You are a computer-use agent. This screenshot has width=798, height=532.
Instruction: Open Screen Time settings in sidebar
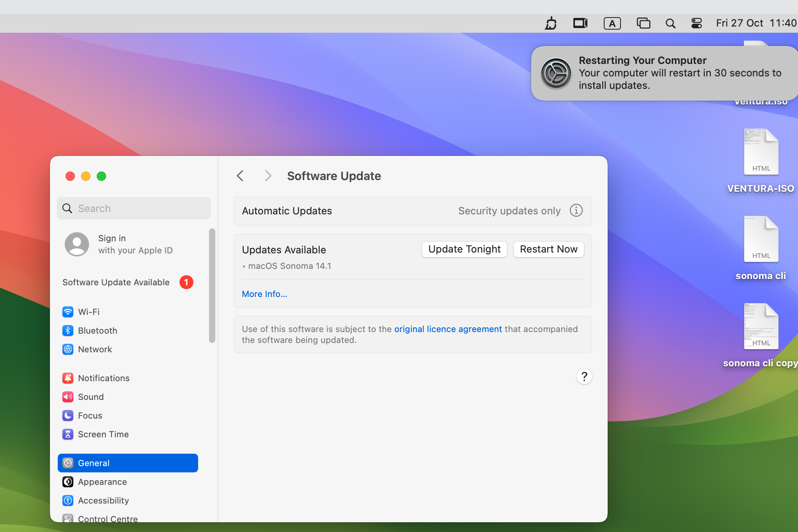(x=128, y=434)
